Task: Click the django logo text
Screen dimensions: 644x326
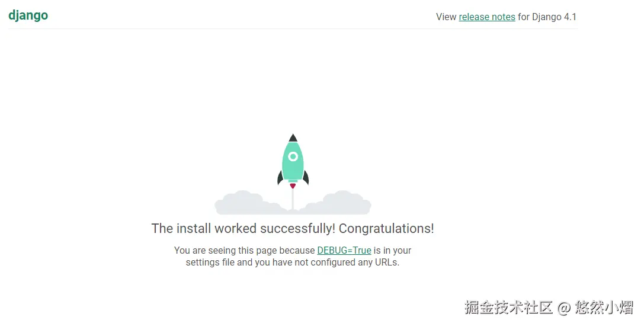Action: coord(28,15)
